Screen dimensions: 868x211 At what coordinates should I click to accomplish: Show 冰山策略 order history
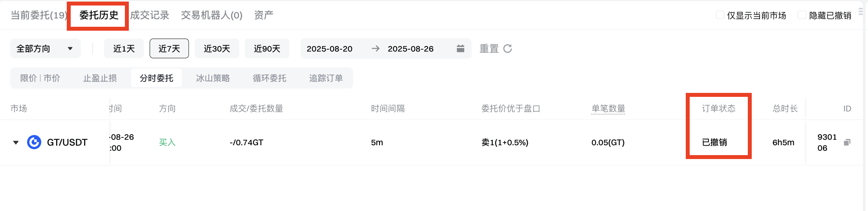213,78
